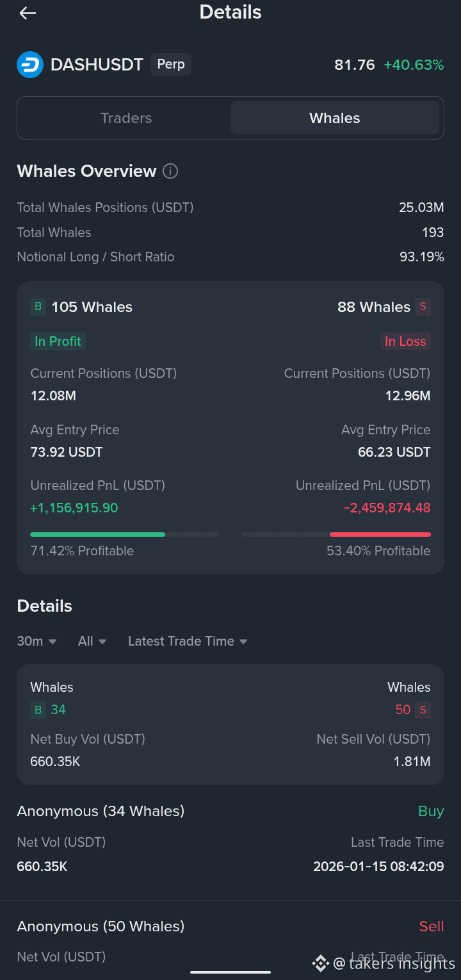Open the Latest Trade Time sort dropdown

(x=188, y=641)
